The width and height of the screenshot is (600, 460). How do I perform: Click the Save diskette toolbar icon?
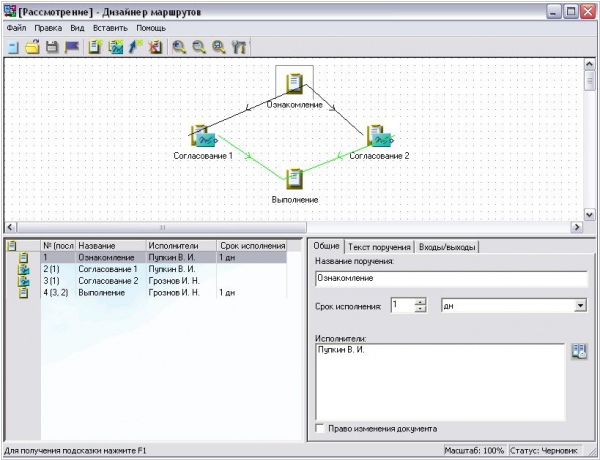[53, 47]
